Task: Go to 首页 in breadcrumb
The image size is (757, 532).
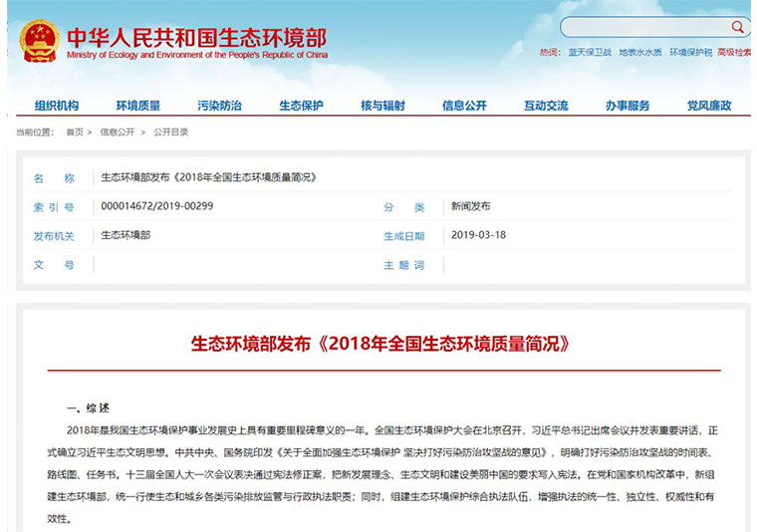Action: (x=75, y=132)
